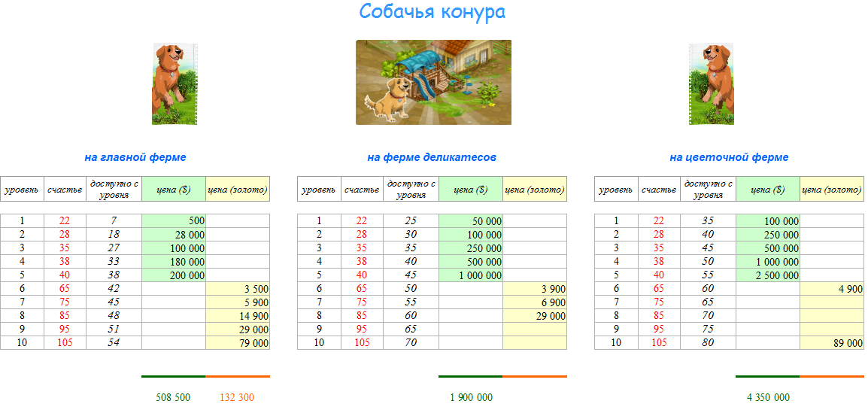Click gold price '29 000' in main farm table
The image size is (868, 413).
tap(238, 329)
